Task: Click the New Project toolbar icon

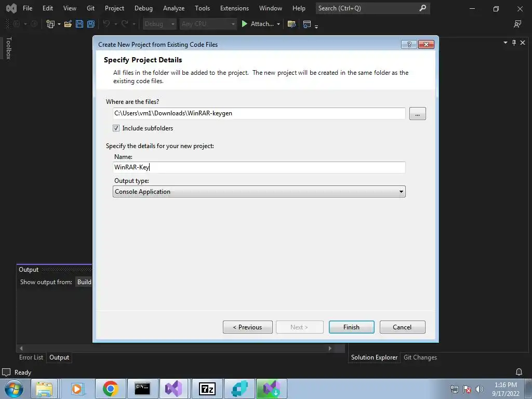Action: point(50,24)
